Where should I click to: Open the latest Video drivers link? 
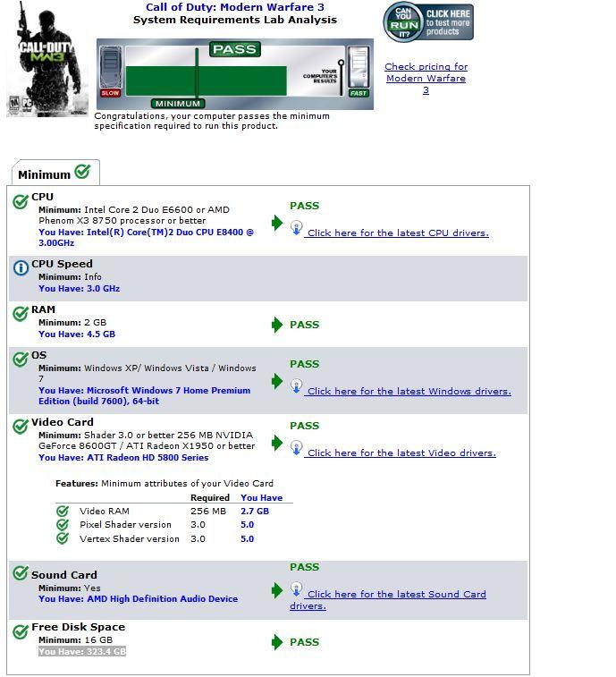401,453
